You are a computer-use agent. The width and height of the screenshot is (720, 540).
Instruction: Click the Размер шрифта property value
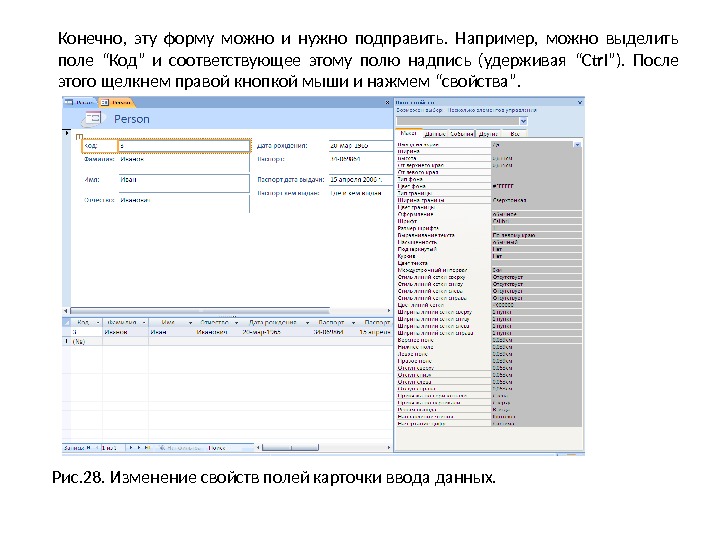[536, 228]
